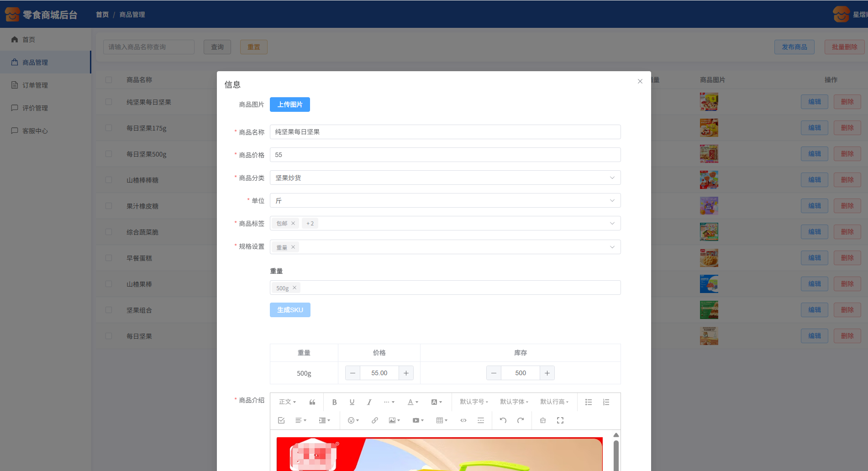868x471 pixels.
Task: Increase the 库存 stock value with plus
Action: (547, 373)
